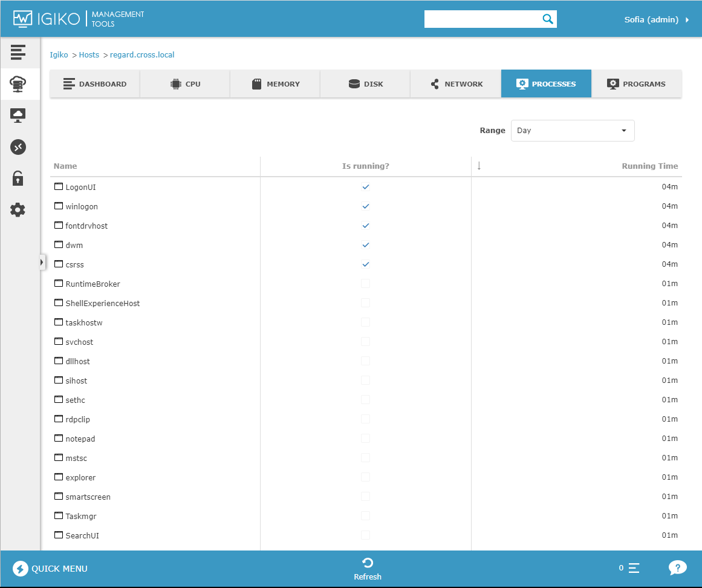
Task: Open the Range dropdown showing Day
Action: tap(572, 131)
